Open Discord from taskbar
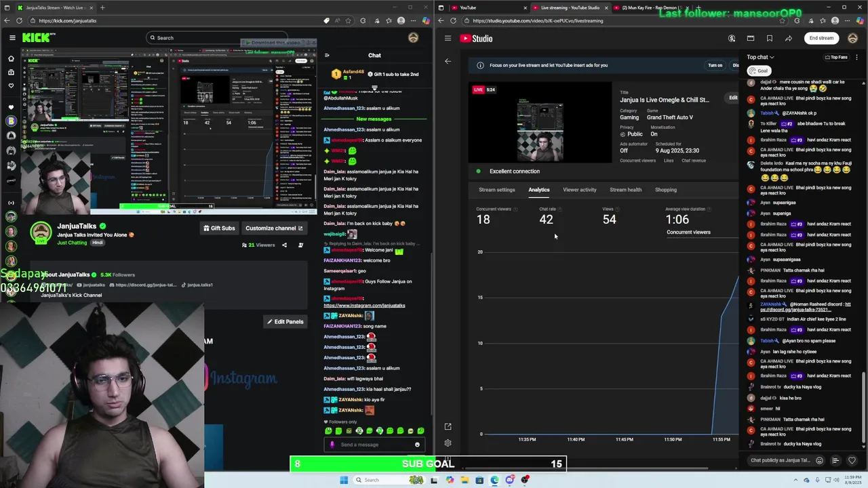868x488 pixels. (x=509, y=480)
